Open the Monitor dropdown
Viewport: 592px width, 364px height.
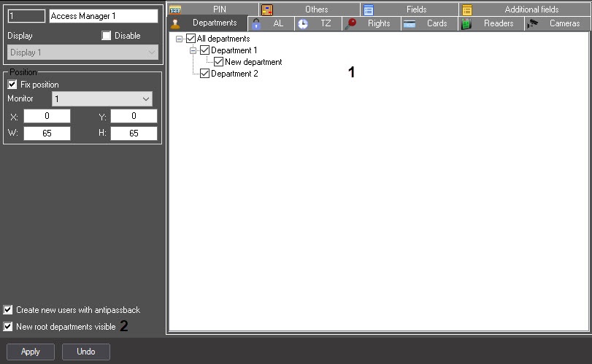click(102, 98)
